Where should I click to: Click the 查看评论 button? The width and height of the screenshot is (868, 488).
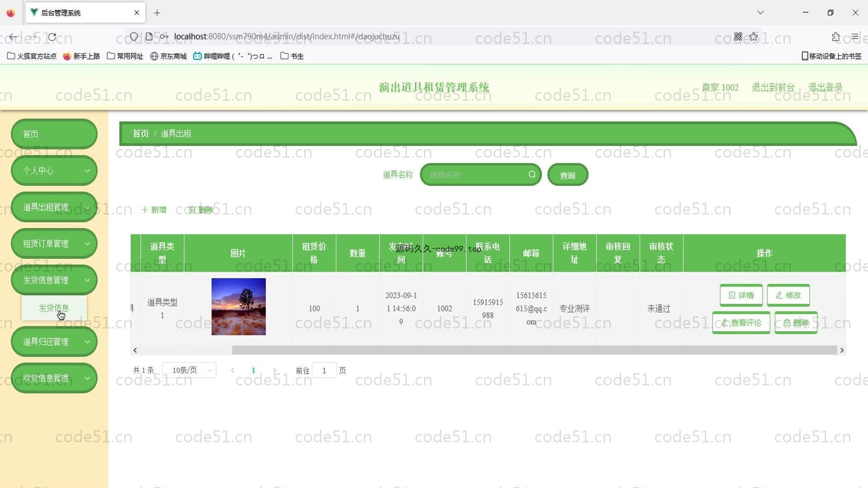(741, 323)
